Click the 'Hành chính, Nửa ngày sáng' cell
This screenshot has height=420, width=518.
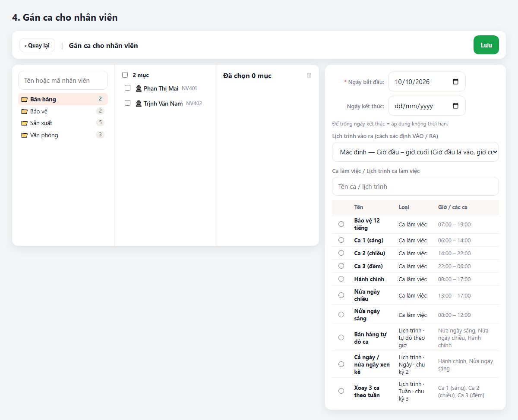466,365
